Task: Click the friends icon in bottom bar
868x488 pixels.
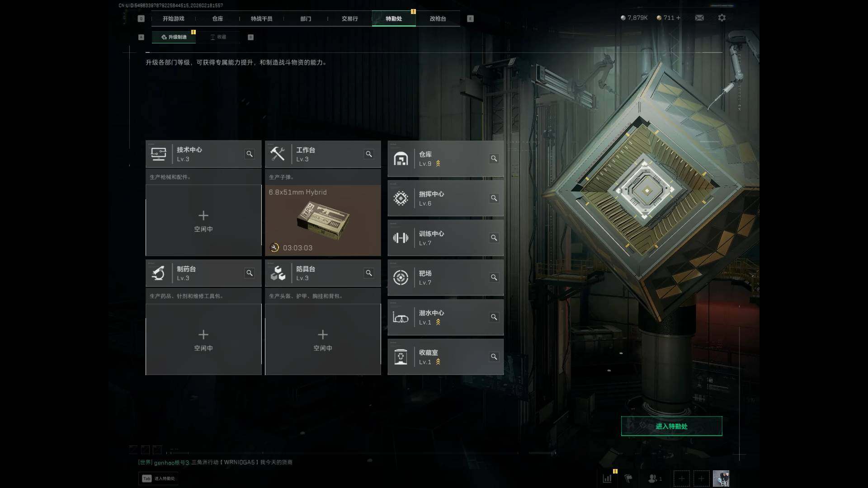Action: click(x=655, y=478)
